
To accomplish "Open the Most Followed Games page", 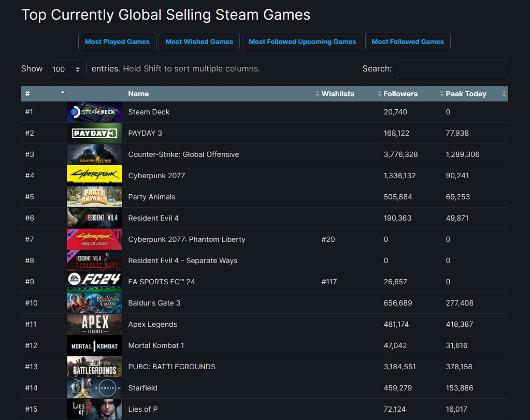I will click(x=408, y=41).
